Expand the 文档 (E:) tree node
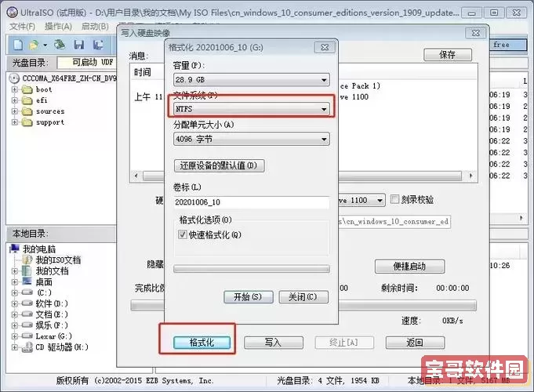The height and width of the screenshot is (392, 534). click(14, 314)
